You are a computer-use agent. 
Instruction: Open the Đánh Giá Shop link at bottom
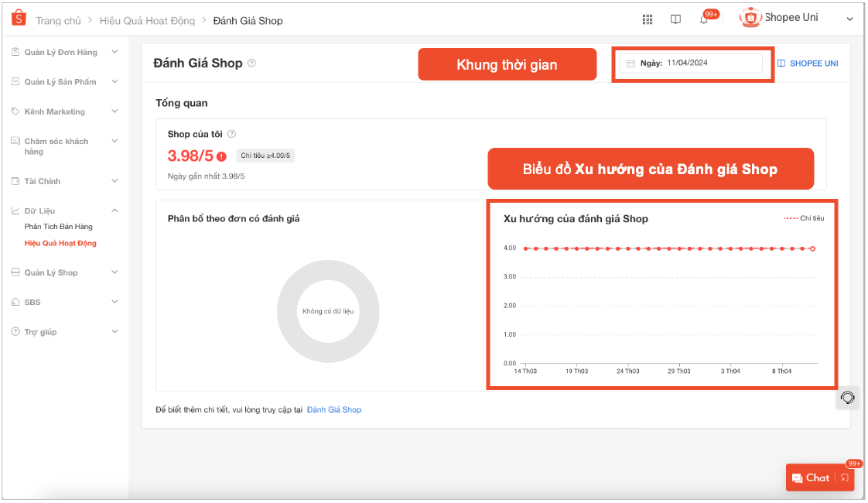tap(334, 409)
